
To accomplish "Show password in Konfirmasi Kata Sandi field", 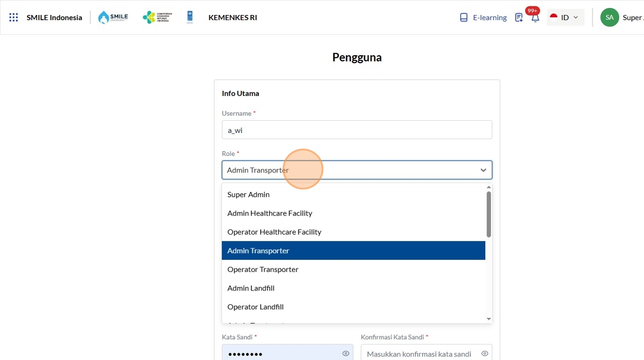I will pyautogui.click(x=485, y=354).
